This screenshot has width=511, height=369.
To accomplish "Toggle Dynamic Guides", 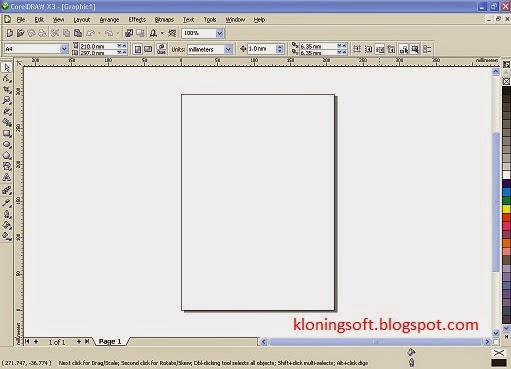I will point(391,49).
